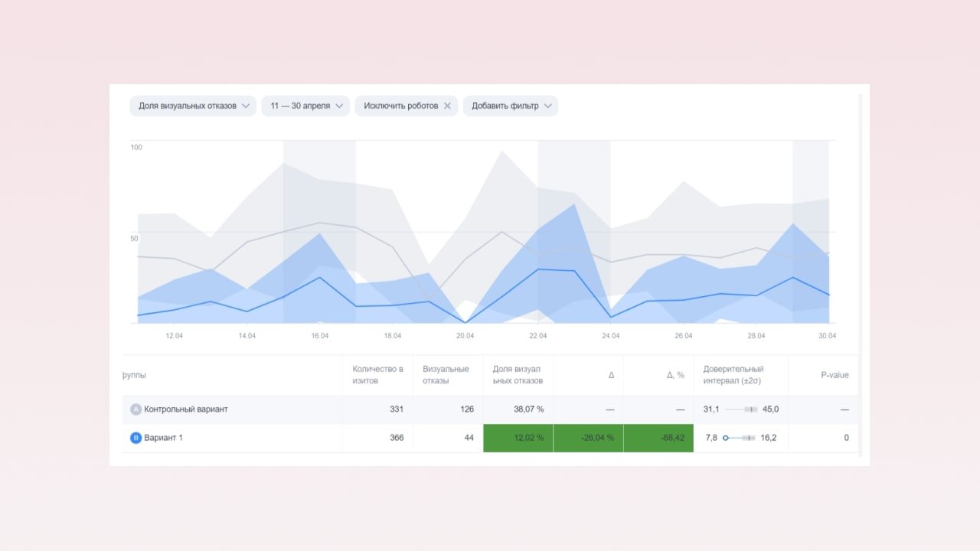The height and width of the screenshot is (551, 980).
Task: Remove the 'Исключить роботов' filter with its X
Action: 447,106
